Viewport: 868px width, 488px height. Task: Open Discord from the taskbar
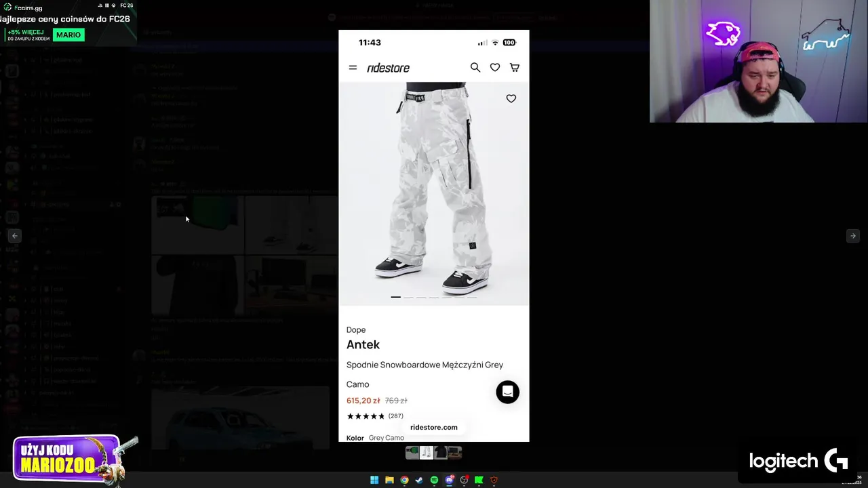point(449,480)
